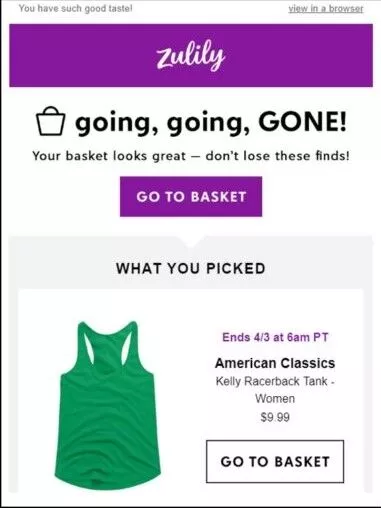Open the Kelly Racerback Tank product title
The width and height of the screenshot is (381, 508).
point(275,389)
